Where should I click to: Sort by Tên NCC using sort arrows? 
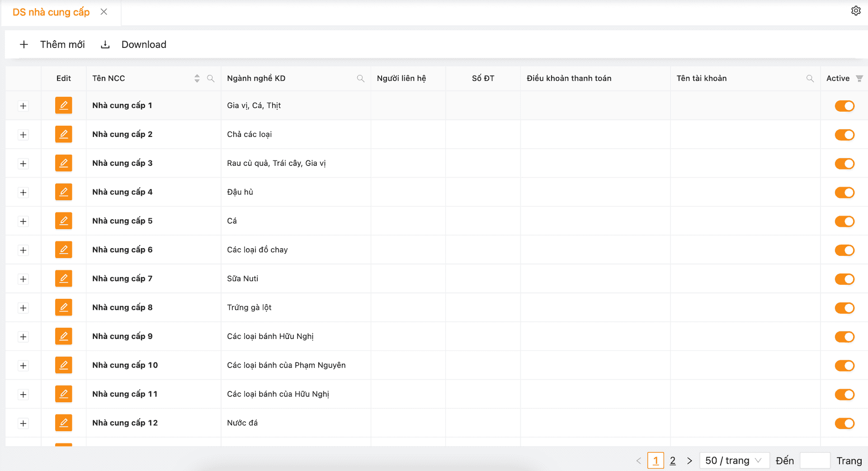197,79
